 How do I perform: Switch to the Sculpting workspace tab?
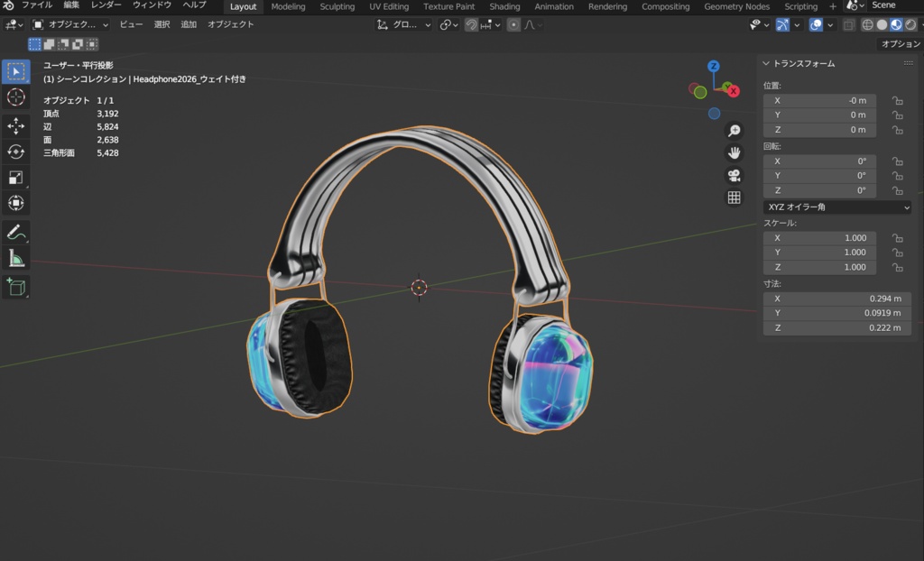click(x=337, y=6)
